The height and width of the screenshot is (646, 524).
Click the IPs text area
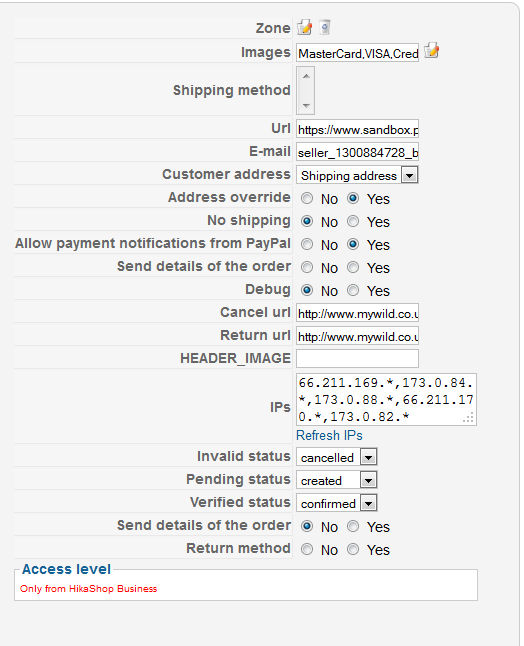click(x=386, y=400)
